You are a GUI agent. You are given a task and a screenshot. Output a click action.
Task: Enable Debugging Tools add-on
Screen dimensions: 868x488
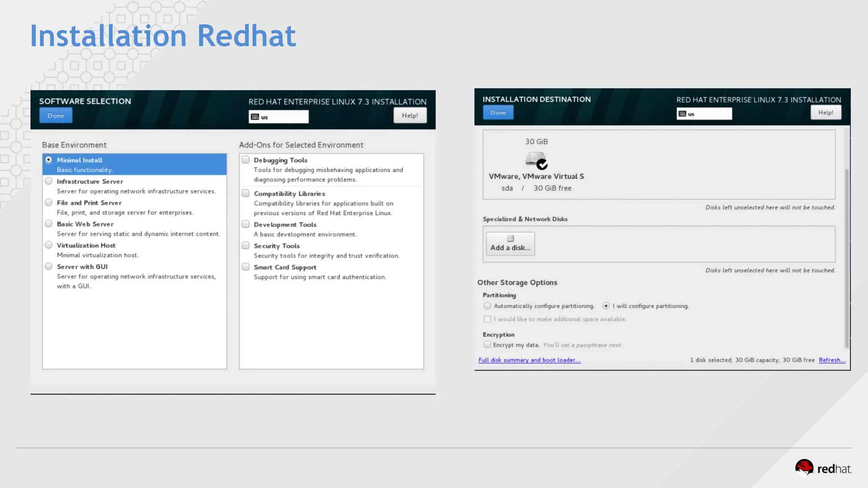point(245,160)
